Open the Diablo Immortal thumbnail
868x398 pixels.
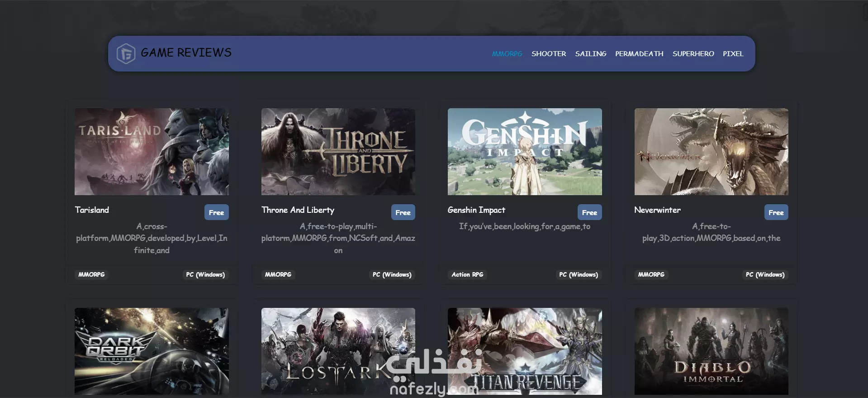711,351
